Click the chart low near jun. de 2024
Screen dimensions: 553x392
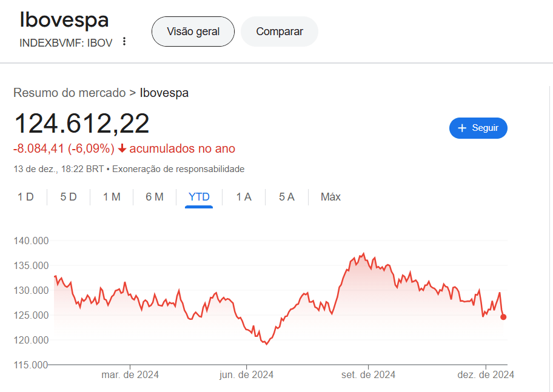pos(266,344)
